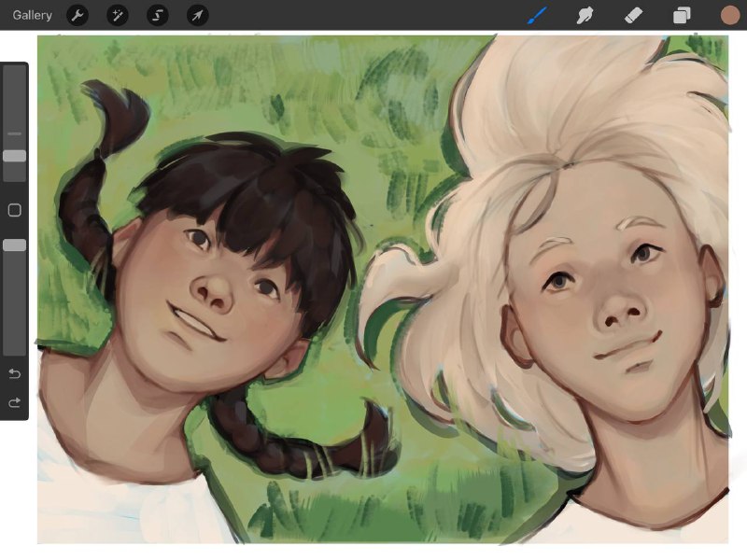The width and height of the screenshot is (747, 560).
Task: Undo the last stroke
Action: 14,374
